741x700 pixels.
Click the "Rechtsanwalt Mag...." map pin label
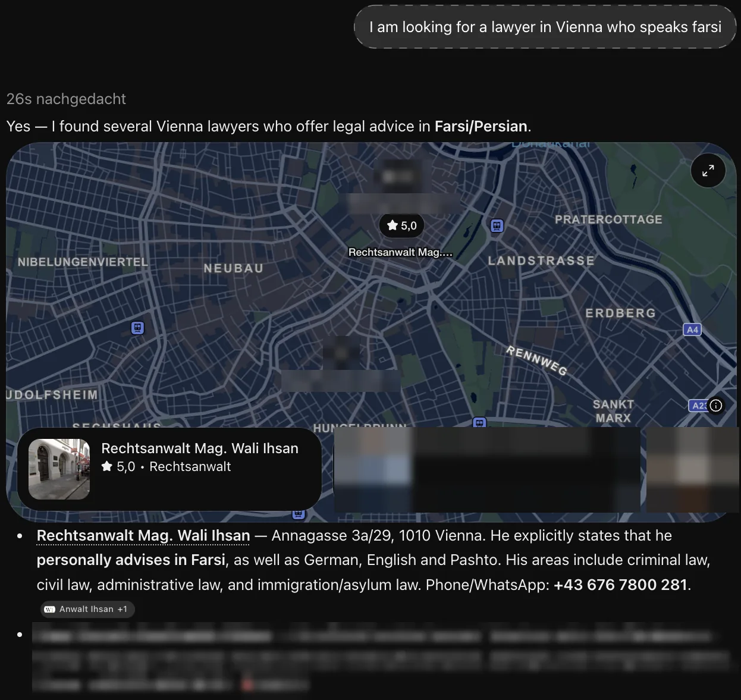pyautogui.click(x=400, y=252)
